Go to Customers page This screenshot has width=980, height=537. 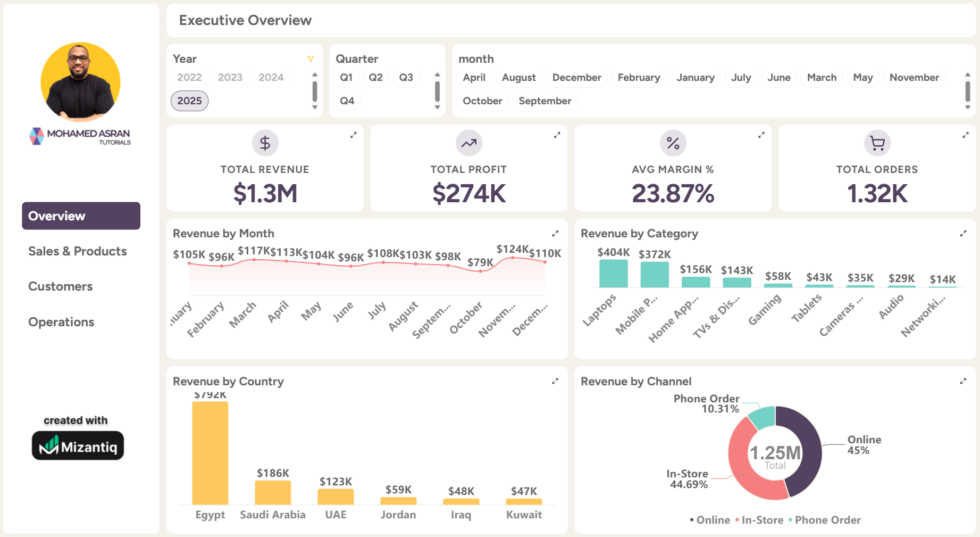tap(61, 286)
